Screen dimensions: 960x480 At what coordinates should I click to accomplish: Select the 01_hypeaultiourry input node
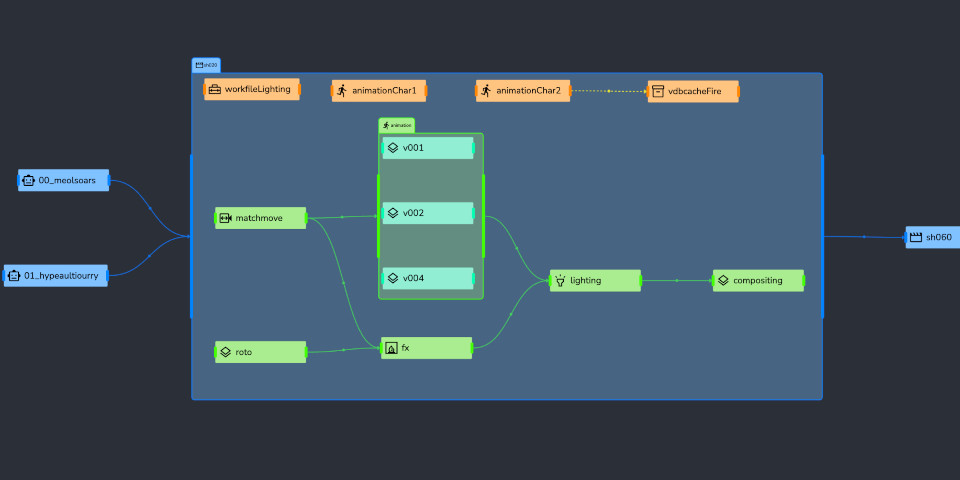click(x=56, y=275)
